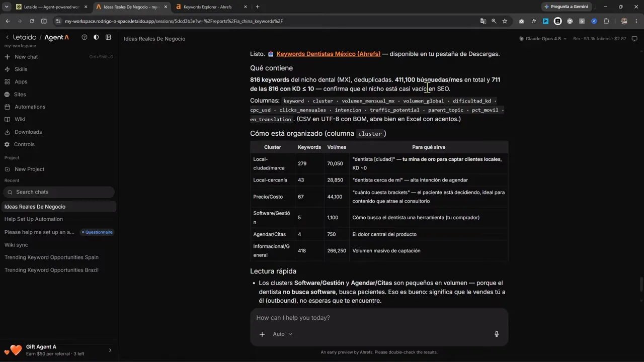Open Keywords Dentistas México (Ahrefs) link
Viewport: 644px width, 362px height.
tap(328, 54)
